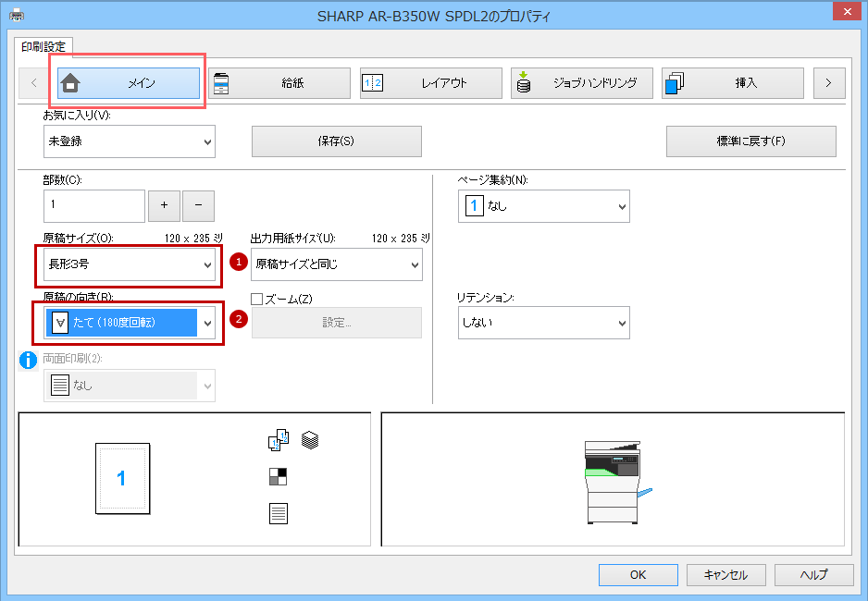Image resolution: width=868 pixels, height=601 pixels.
Task: Open the リテンション dropdown
Action: 543,323
